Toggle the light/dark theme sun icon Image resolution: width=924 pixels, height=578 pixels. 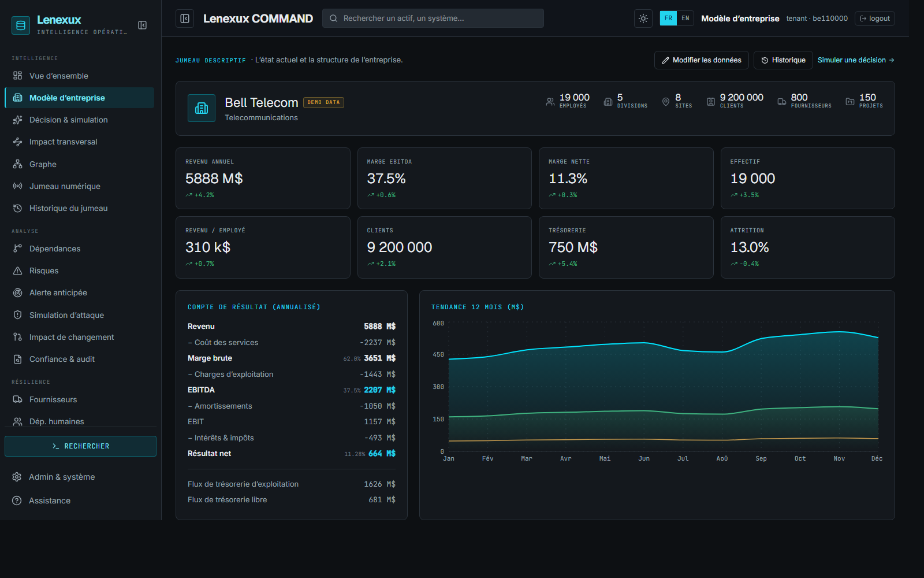tap(643, 18)
